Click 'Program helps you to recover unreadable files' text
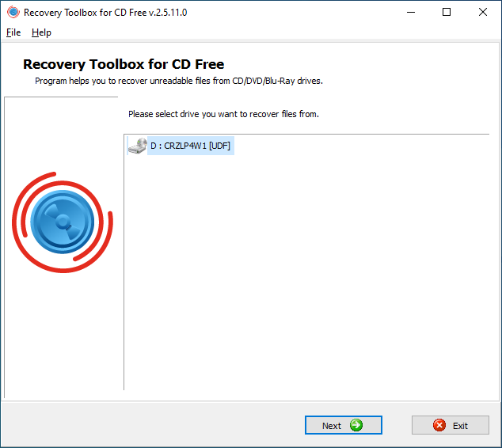This screenshot has width=502, height=448. point(179,81)
